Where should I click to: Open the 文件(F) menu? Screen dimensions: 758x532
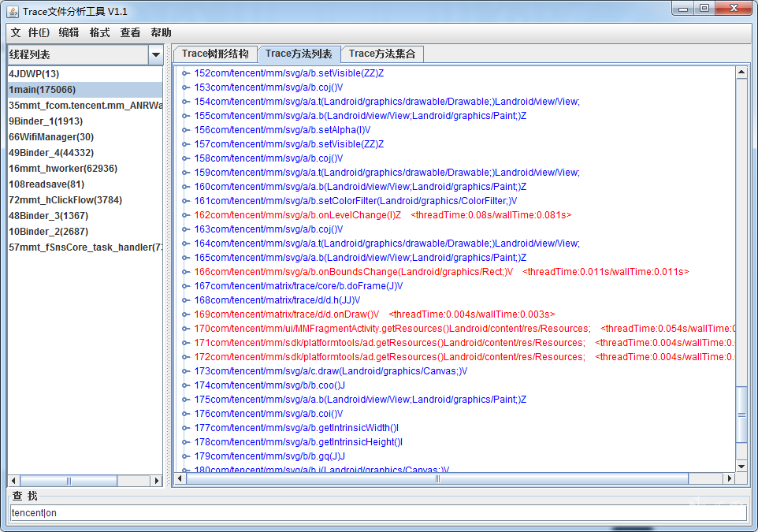pyautogui.click(x=30, y=32)
